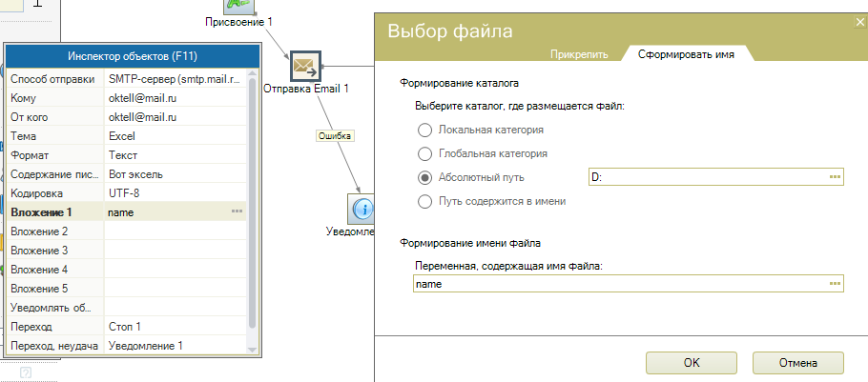Click the object inspector vertical scrollbar

pyautogui.click(x=252, y=191)
